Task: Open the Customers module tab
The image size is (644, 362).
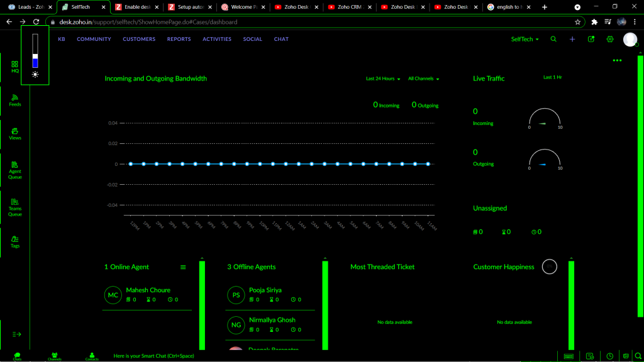Action: [x=139, y=39]
